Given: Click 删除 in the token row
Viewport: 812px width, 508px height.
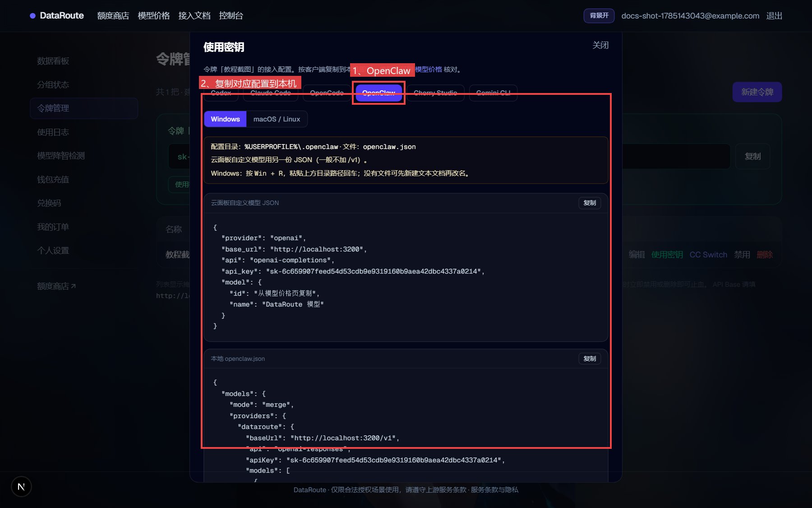Looking at the screenshot, I should 765,255.
